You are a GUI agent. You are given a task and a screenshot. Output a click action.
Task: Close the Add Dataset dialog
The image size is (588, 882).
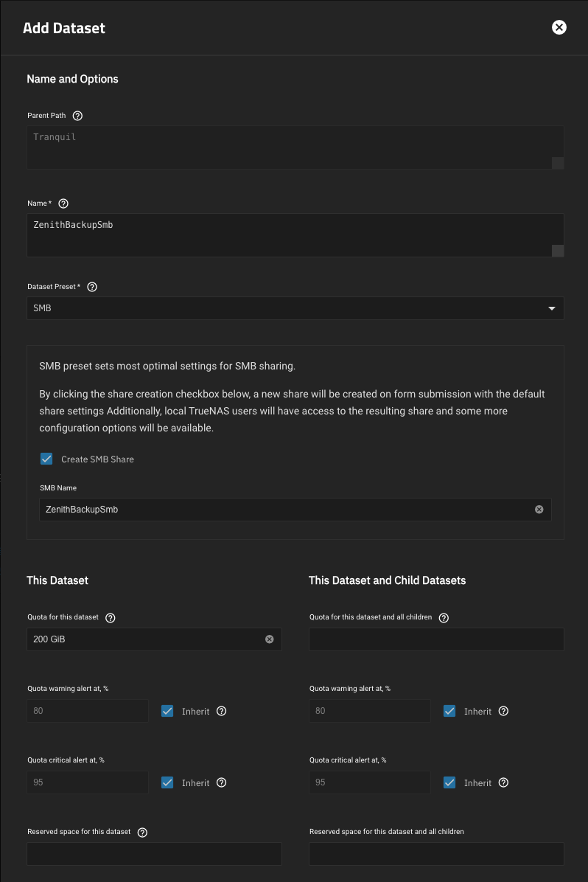(559, 28)
